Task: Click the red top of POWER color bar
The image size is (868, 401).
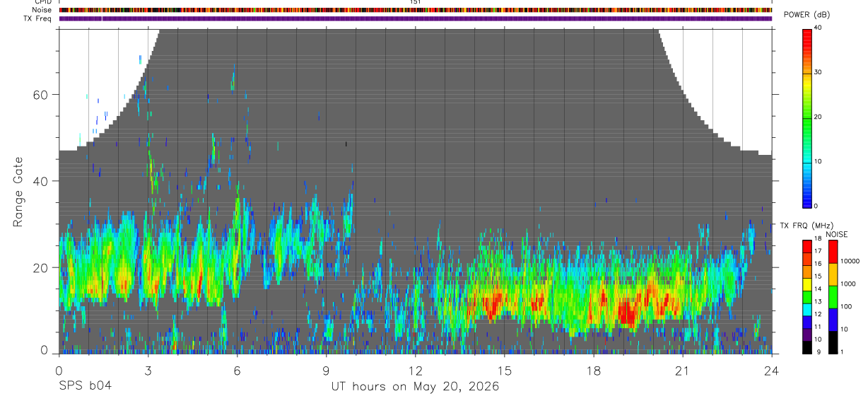Action: [807, 35]
